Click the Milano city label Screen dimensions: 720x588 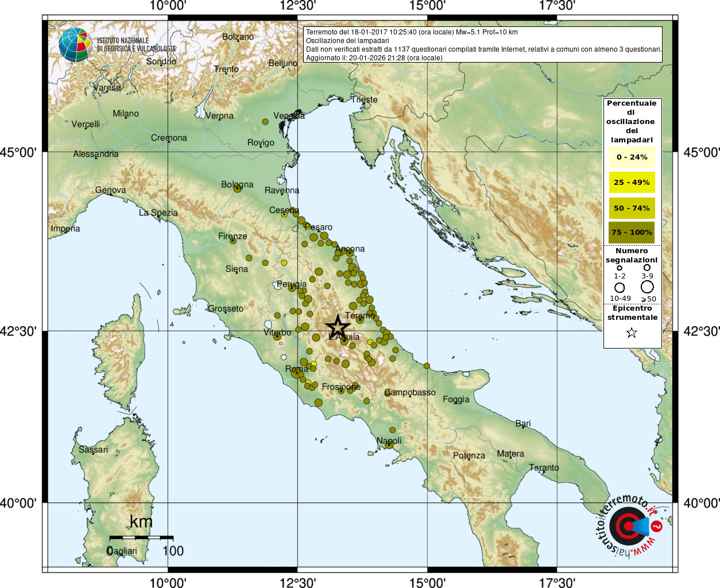[126, 114]
